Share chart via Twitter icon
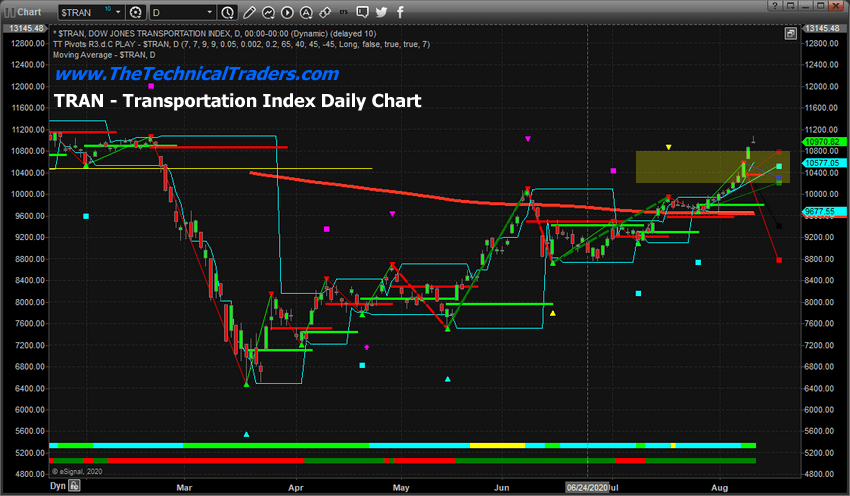The height and width of the screenshot is (496, 850). click(x=381, y=12)
